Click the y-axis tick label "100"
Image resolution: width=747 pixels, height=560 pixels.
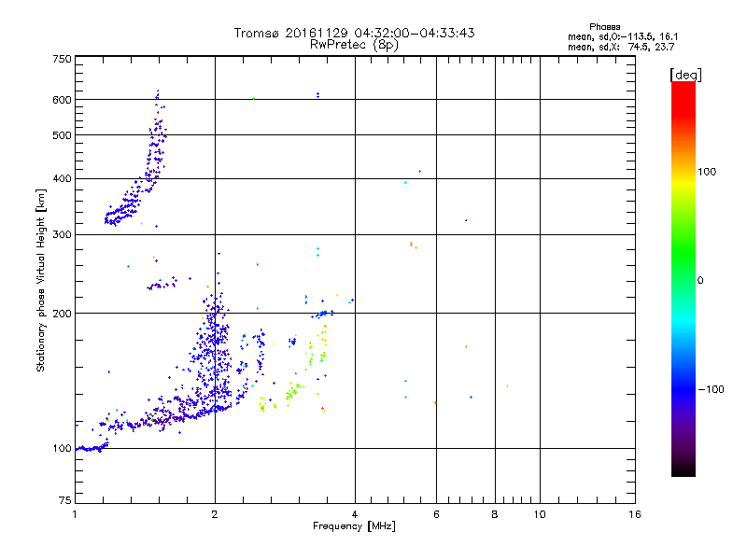[x=63, y=448]
